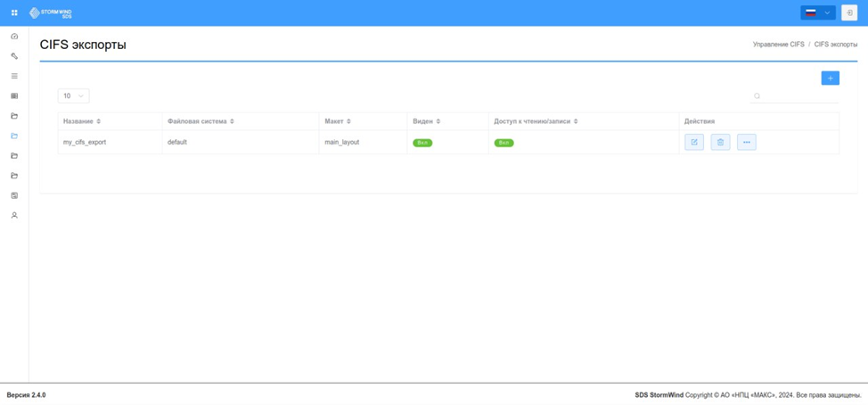Go to Управление CIFS breadcrumb
The image size is (868, 405).
point(778,44)
